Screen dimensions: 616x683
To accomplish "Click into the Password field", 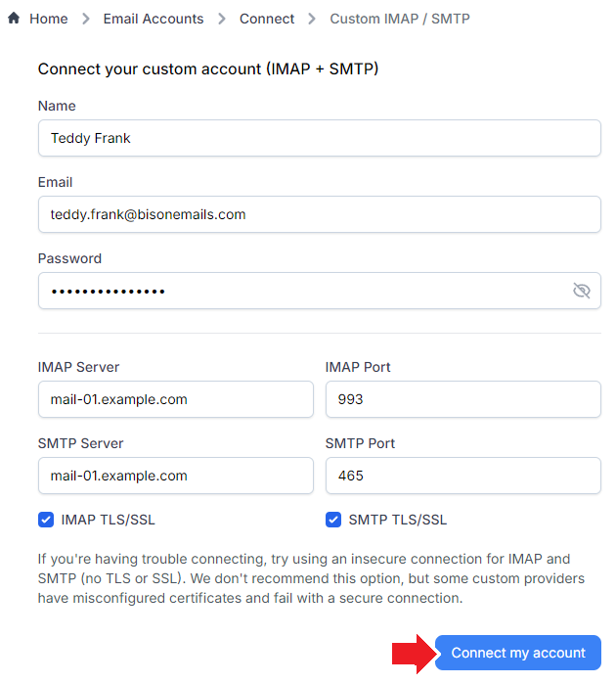I will pyautogui.click(x=320, y=291).
